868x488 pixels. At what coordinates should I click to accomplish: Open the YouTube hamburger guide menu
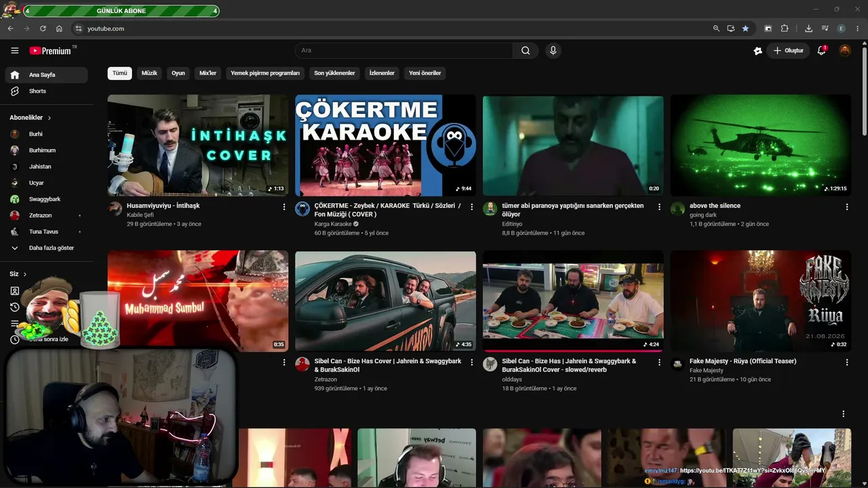[15, 51]
